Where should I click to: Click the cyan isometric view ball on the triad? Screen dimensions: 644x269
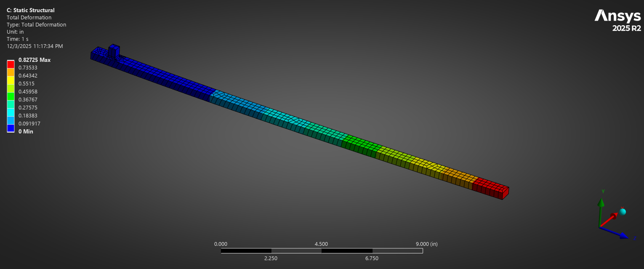(x=623, y=211)
